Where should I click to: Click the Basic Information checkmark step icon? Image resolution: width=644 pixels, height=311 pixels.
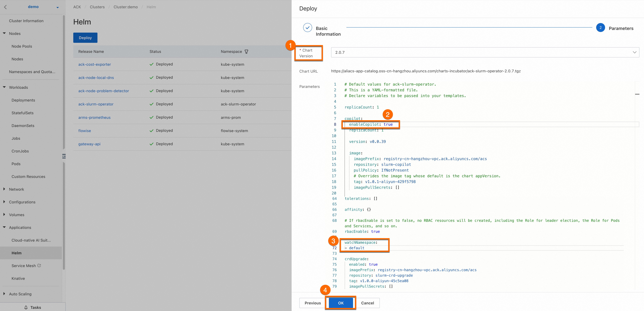tap(307, 28)
